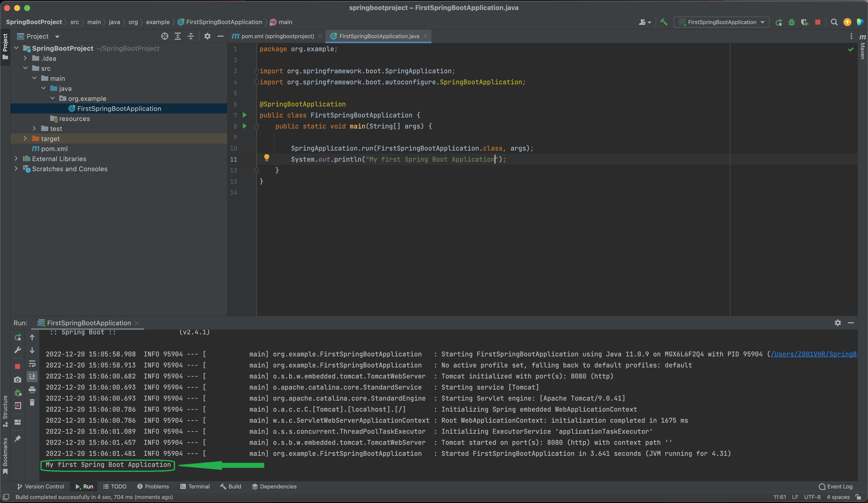
Task: Click the yellow lightbulb intention icon
Action: (266, 158)
